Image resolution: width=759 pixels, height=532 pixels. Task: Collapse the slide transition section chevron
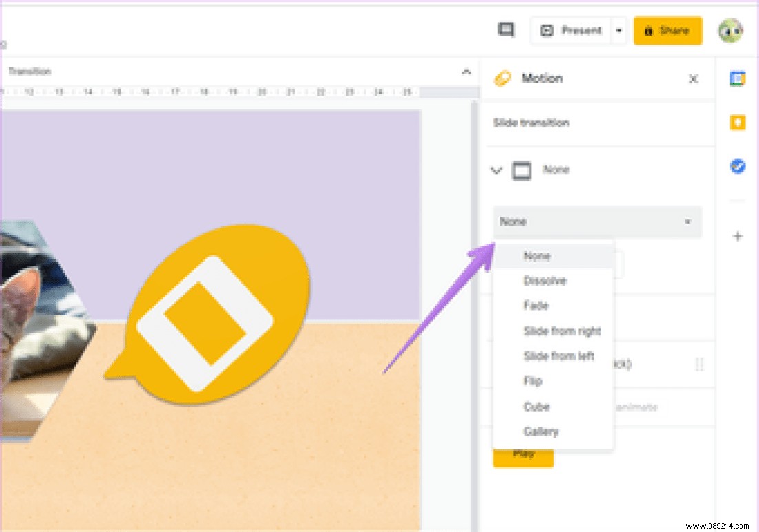(x=497, y=170)
